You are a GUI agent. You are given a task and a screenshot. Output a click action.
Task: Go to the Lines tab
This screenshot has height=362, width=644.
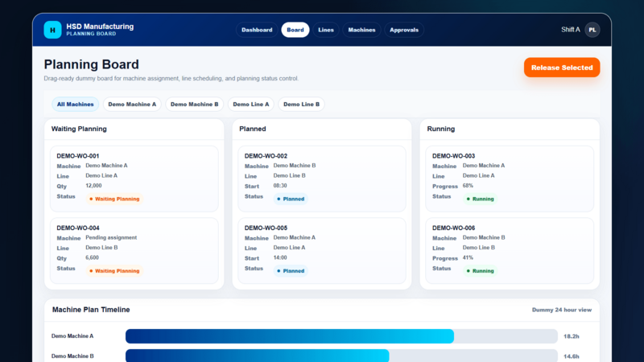click(326, 30)
